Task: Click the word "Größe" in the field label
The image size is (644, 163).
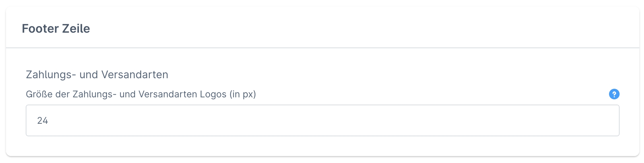Action: (39, 94)
